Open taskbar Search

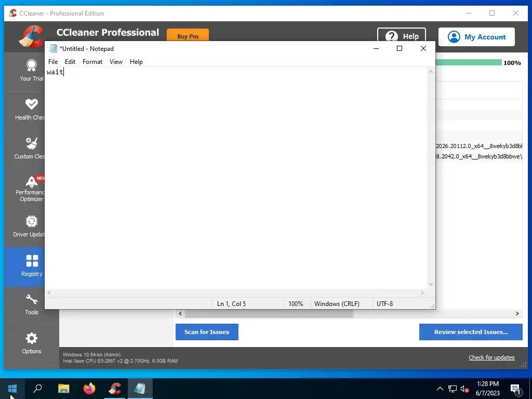point(37,389)
